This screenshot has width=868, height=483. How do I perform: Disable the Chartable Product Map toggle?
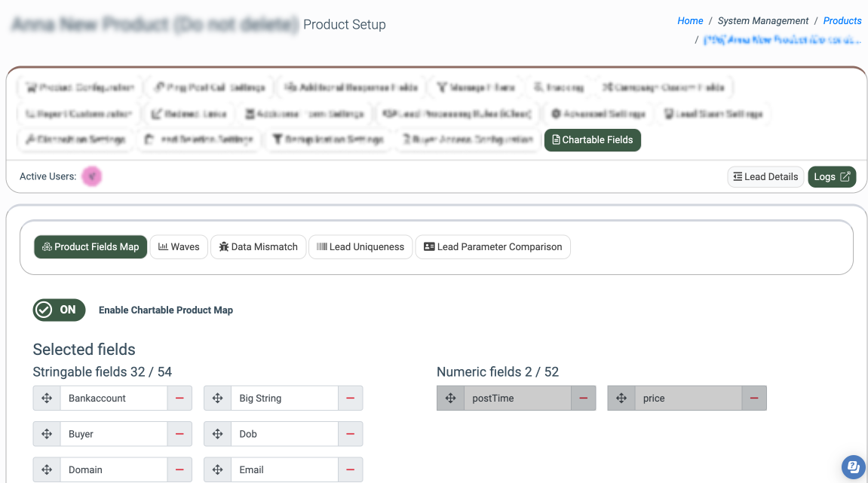click(x=59, y=310)
